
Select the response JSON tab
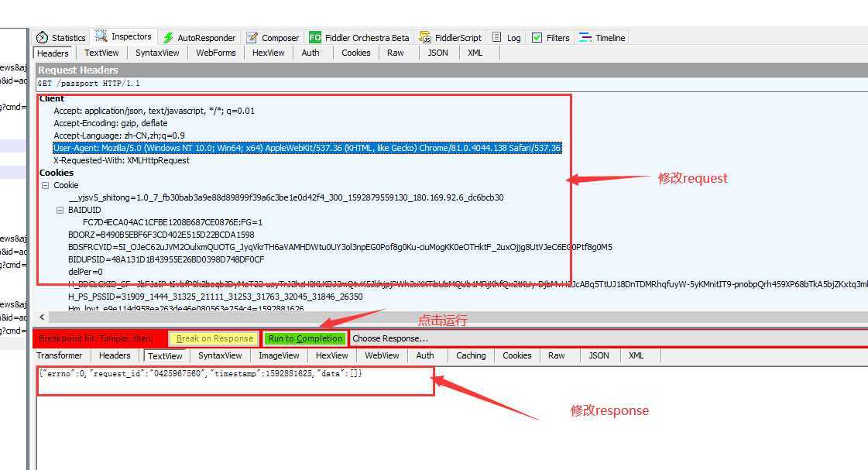599,355
